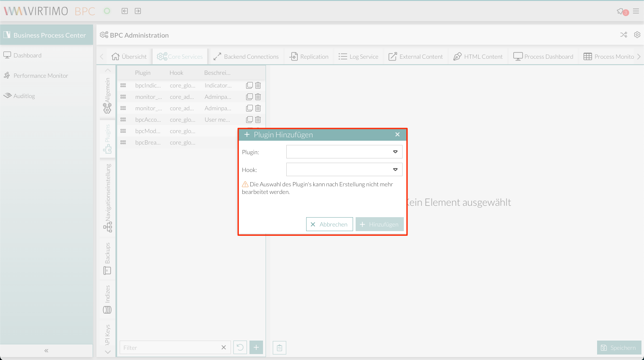The height and width of the screenshot is (360, 644).
Task: Collapse the left sidebar with double chevron
Action: coord(47,351)
